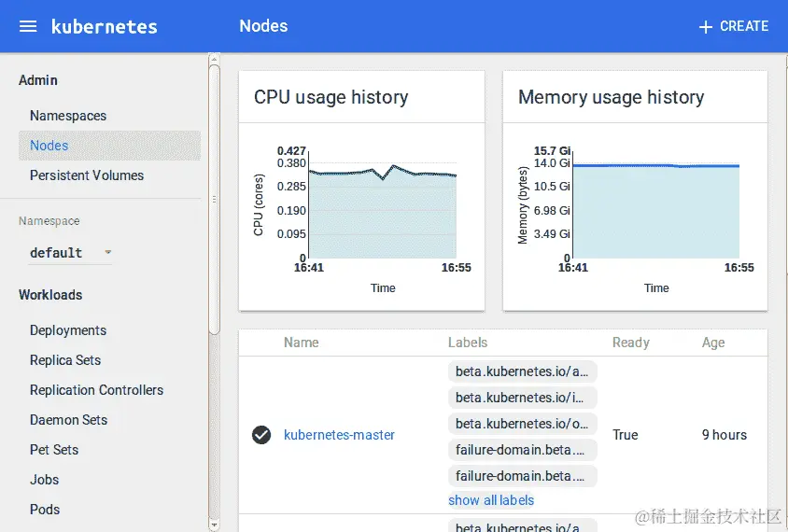The image size is (788, 532).
Task: Open the Deployments workload list
Action: [x=68, y=330]
